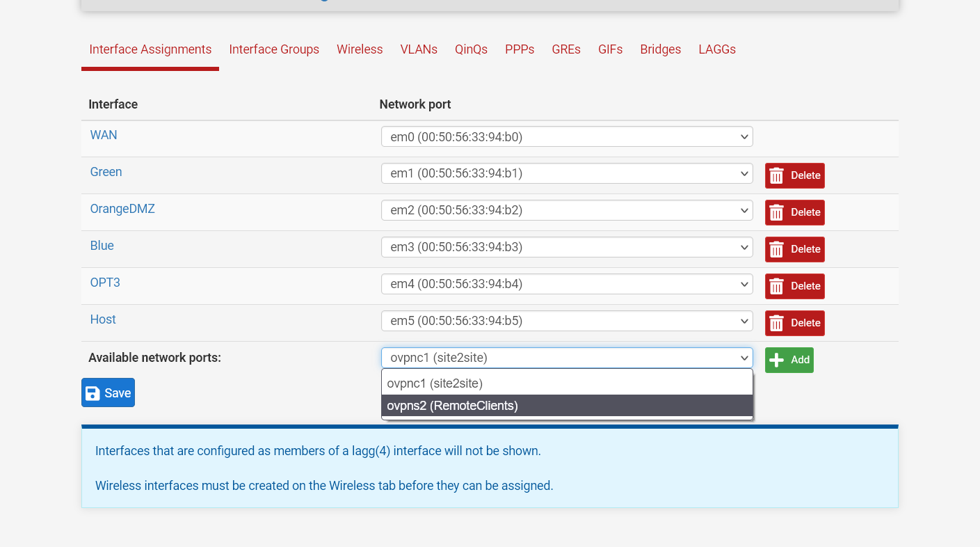
Task: Expand the em1 network port selector
Action: (566, 173)
